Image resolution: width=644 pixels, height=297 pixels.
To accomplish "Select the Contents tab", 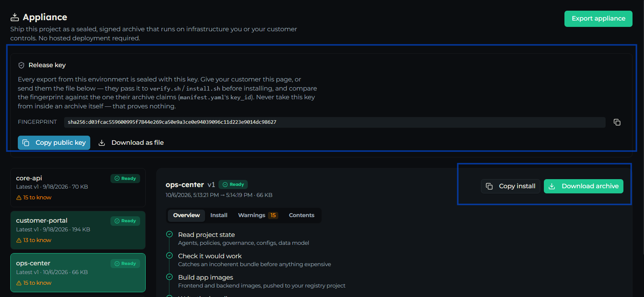I will [302, 215].
